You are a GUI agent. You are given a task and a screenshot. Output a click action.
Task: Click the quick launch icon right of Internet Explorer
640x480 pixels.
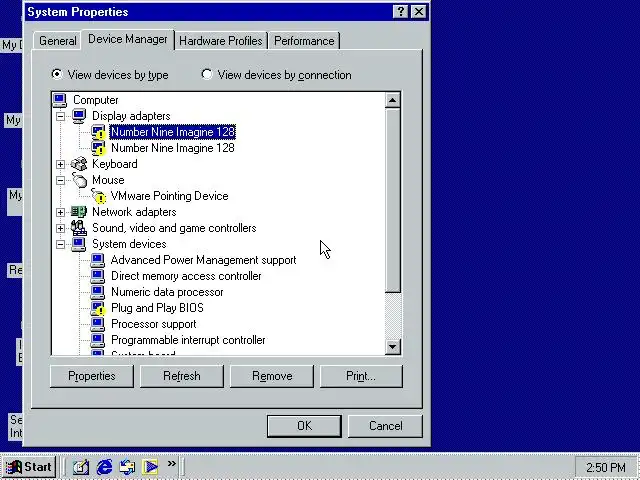coord(127,467)
